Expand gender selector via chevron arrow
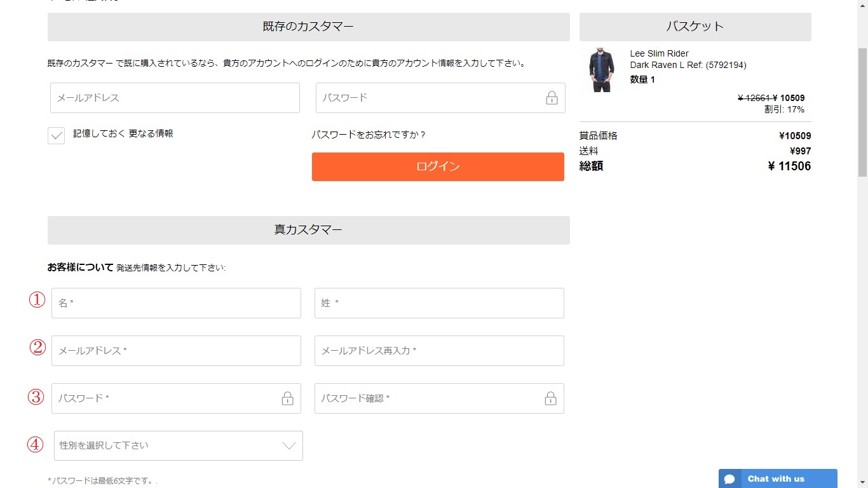Image resolution: width=868 pixels, height=488 pixels. (289, 445)
